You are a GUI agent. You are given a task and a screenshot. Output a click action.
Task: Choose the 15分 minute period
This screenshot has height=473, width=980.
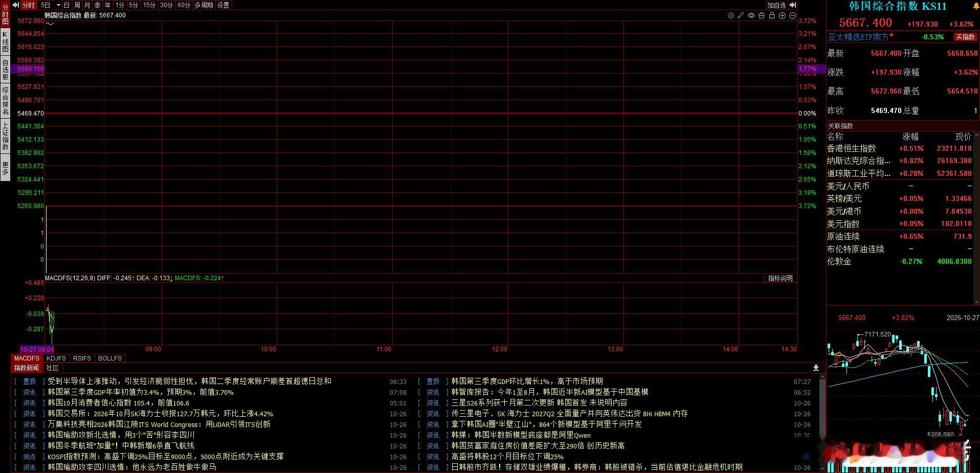[149, 5]
